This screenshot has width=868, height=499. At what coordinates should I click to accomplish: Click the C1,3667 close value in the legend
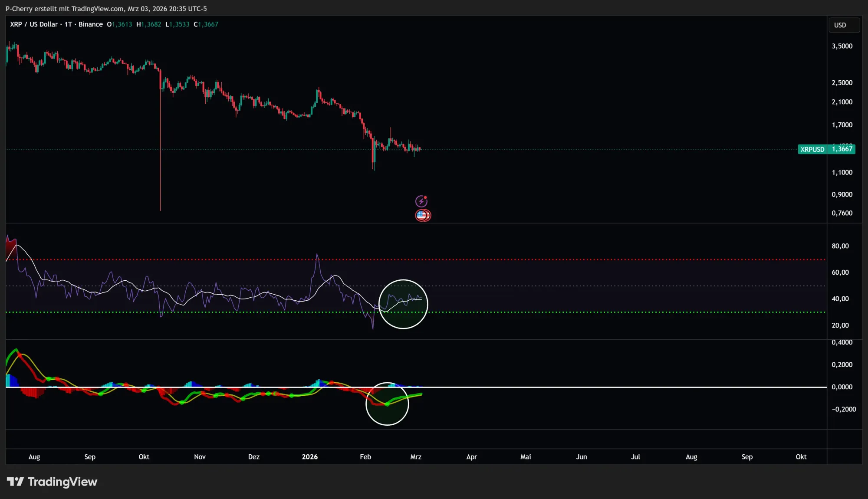[206, 24]
